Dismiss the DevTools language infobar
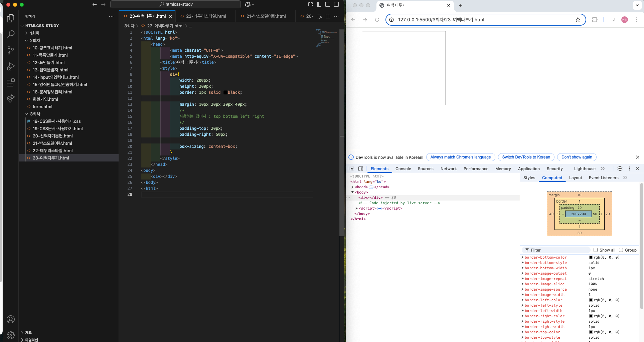This screenshot has height=342, width=644. tap(638, 157)
